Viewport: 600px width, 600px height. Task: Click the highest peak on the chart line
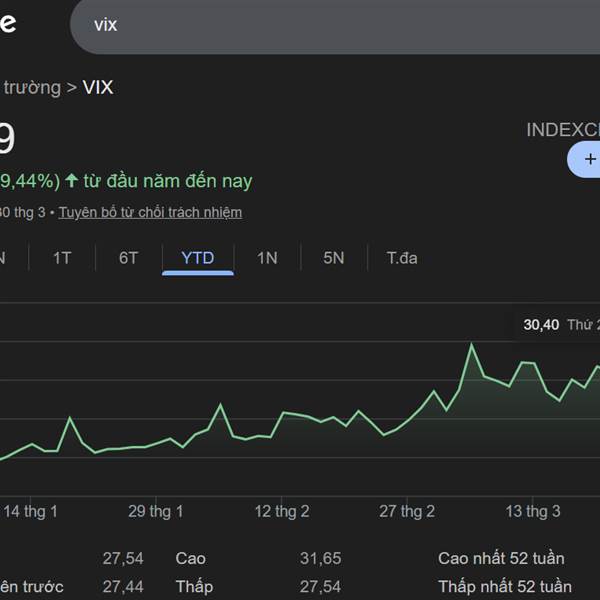471,345
